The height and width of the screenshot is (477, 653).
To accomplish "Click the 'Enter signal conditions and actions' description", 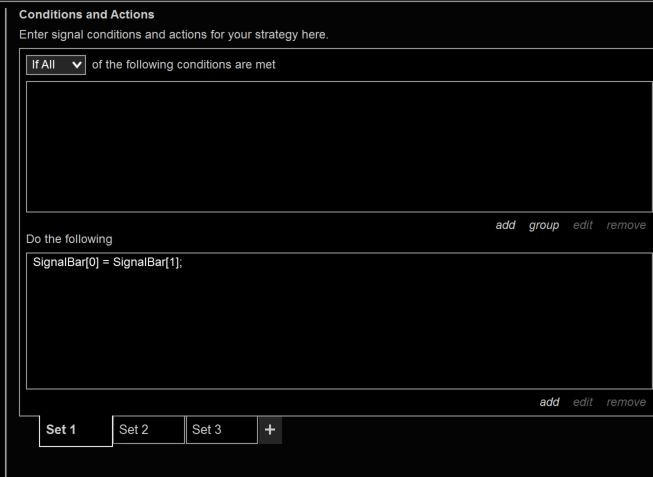I will [174, 35].
